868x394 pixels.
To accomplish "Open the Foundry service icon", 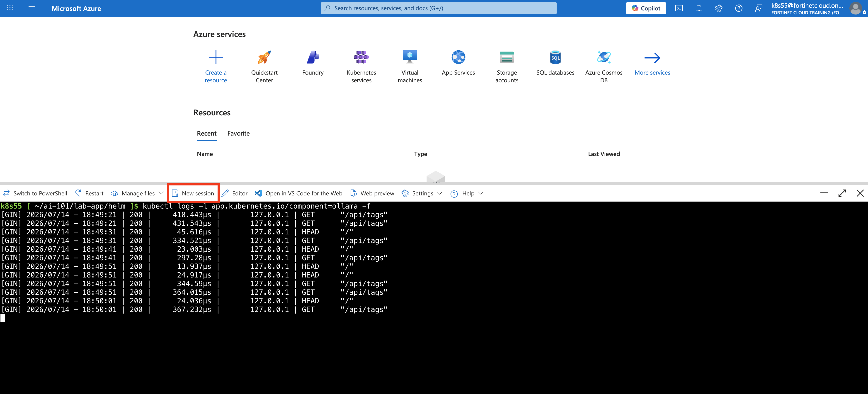I will (x=313, y=57).
